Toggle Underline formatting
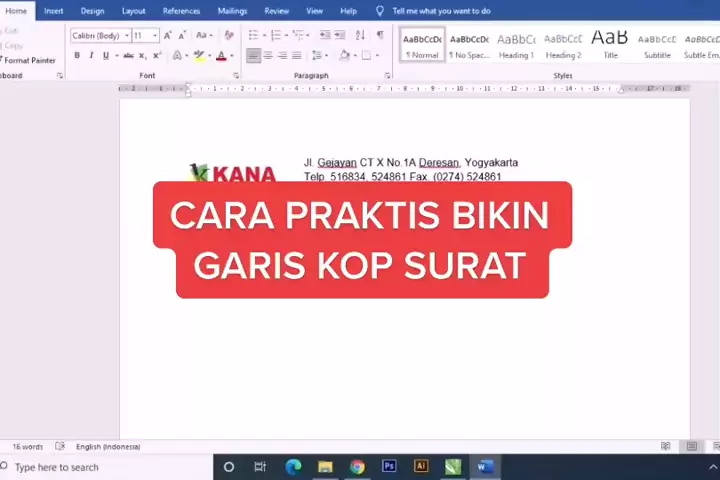720x480 pixels. 105,56
